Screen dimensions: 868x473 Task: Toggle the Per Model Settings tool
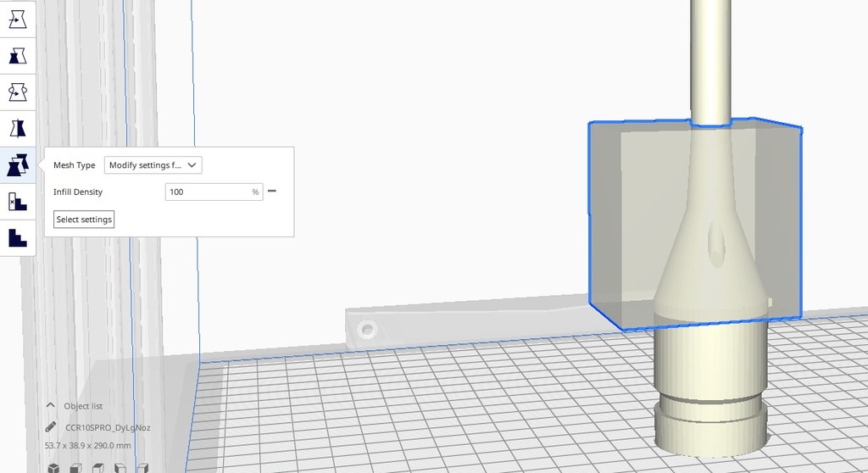pyautogui.click(x=18, y=165)
